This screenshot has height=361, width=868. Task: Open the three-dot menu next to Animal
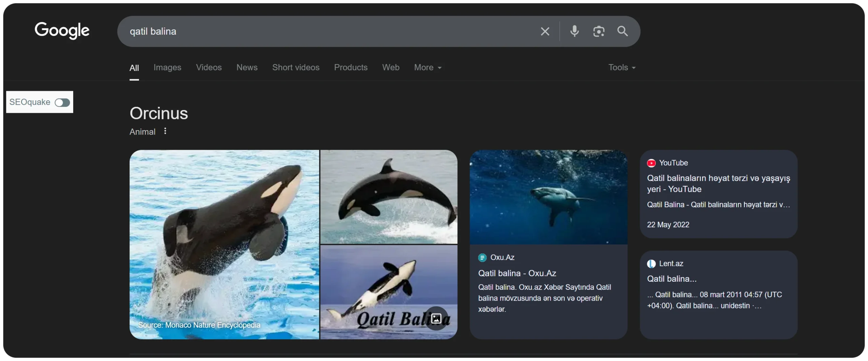click(x=165, y=131)
